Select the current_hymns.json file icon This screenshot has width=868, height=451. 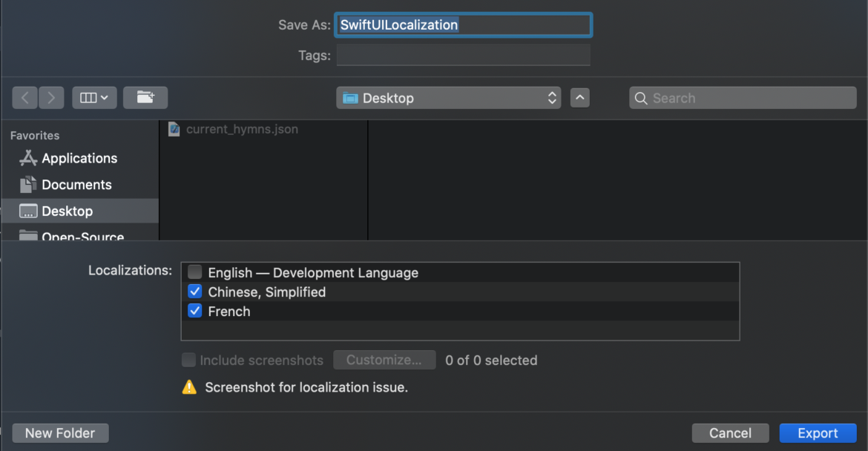click(x=174, y=128)
